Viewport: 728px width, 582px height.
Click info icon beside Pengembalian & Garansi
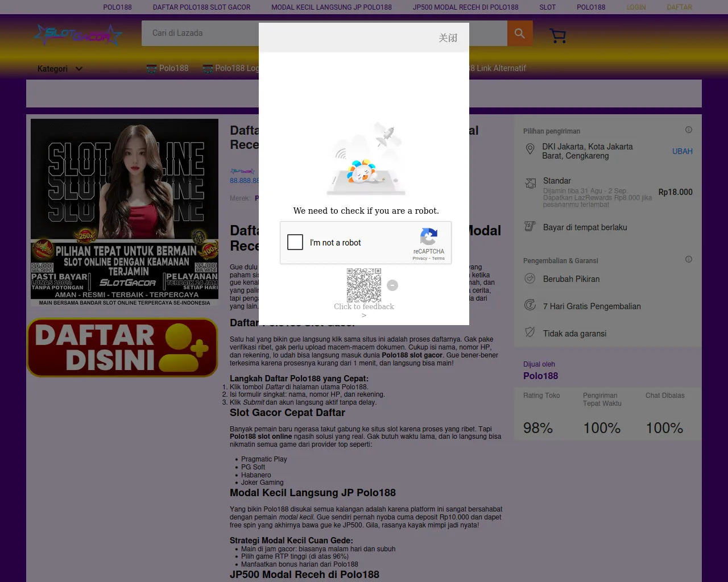pos(689,259)
